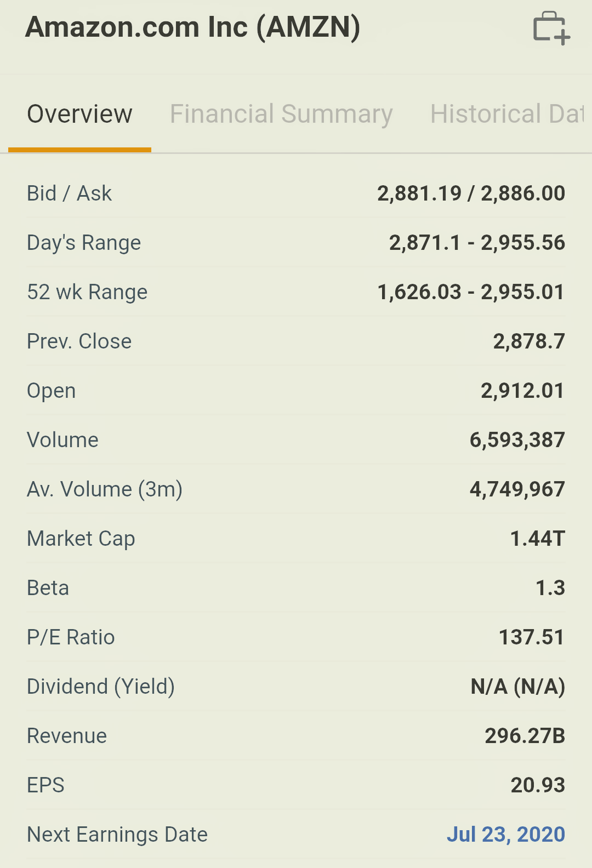
Task: Open the Financial Summary tab
Action: click(281, 114)
